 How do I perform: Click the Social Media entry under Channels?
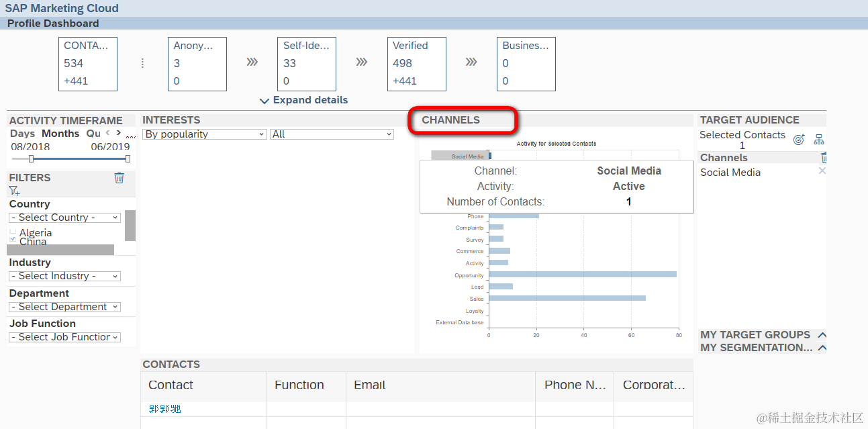[x=730, y=172]
